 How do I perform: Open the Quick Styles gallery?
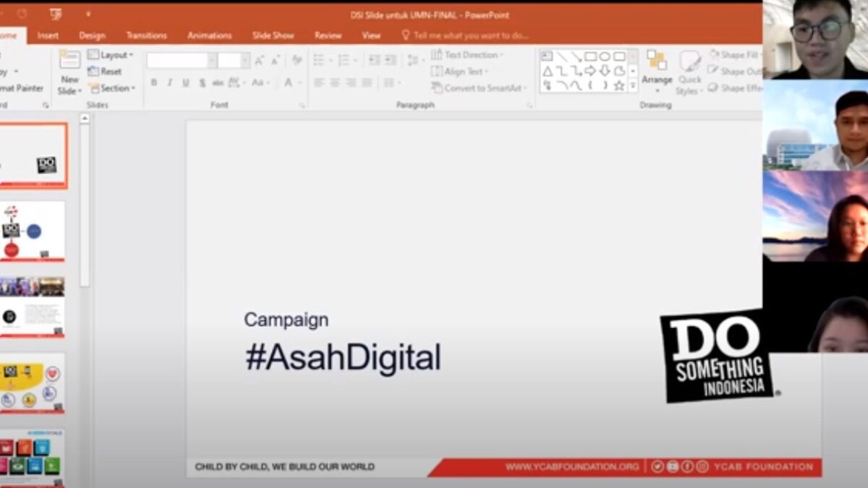(x=689, y=72)
